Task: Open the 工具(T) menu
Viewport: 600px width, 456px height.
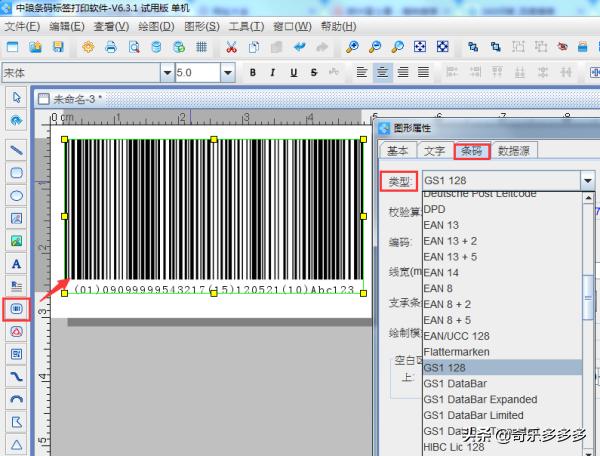Action: pos(246,26)
